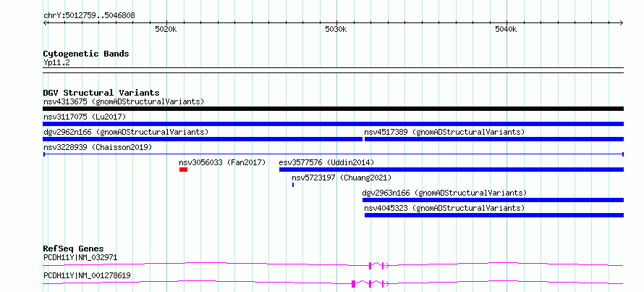
Task: Click the blue dgv2962n166 variant bar
Action: [203, 139]
